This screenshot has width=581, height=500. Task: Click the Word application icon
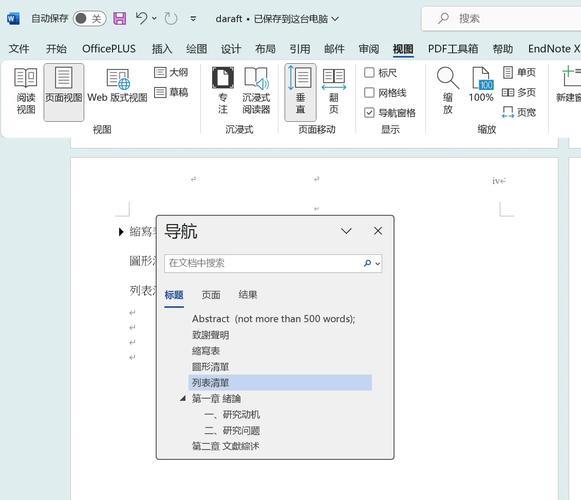[x=13, y=18]
